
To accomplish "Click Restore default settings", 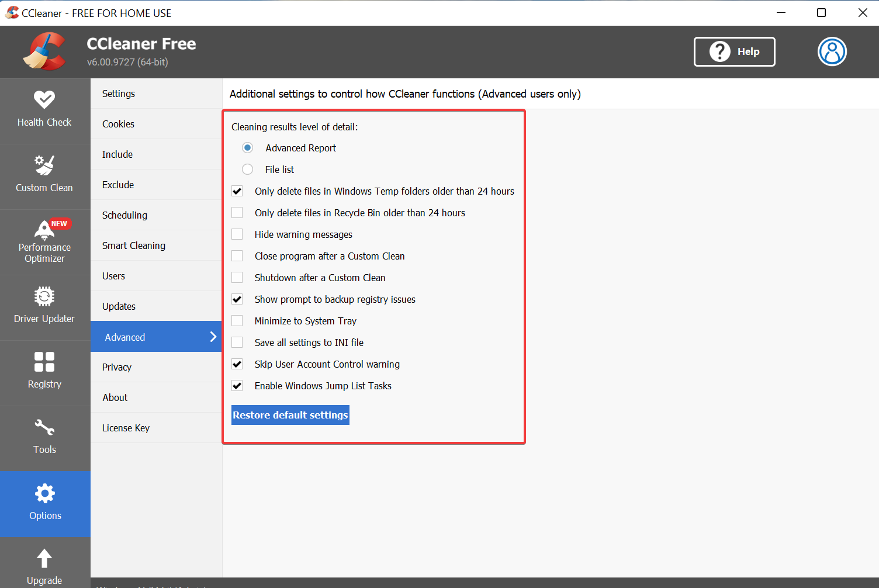I will pos(290,415).
